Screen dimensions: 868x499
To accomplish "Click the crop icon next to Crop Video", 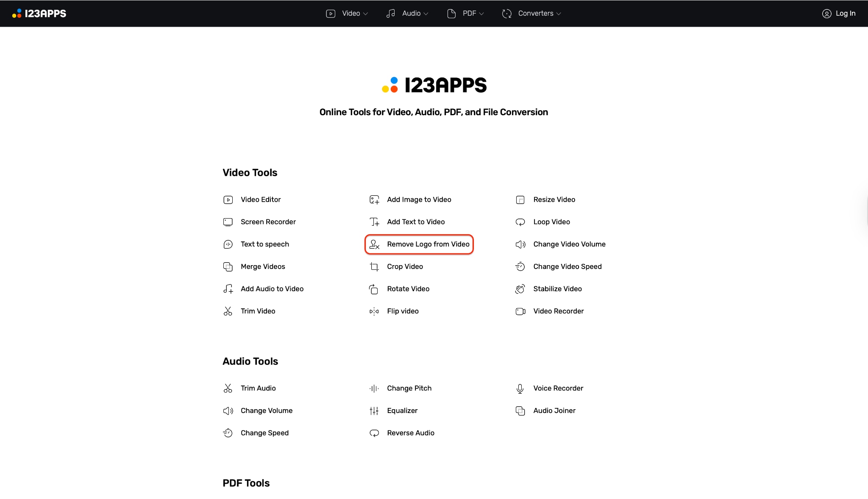I will coord(374,267).
